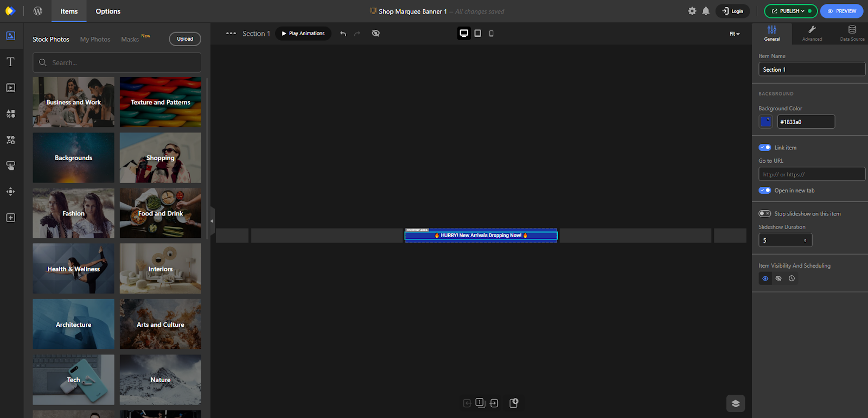Open the section three-dots menu
The height and width of the screenshot is (418, 868).
[x=231, y=33]
